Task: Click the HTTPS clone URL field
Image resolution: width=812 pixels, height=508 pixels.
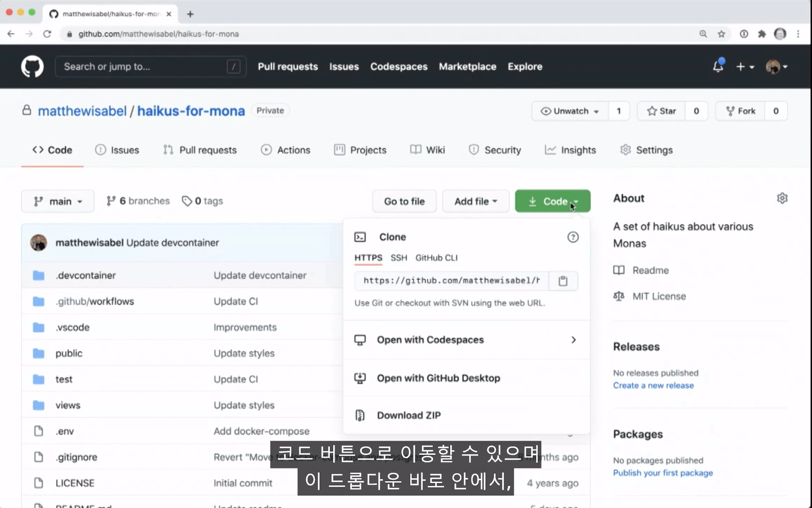Action: 451,281
